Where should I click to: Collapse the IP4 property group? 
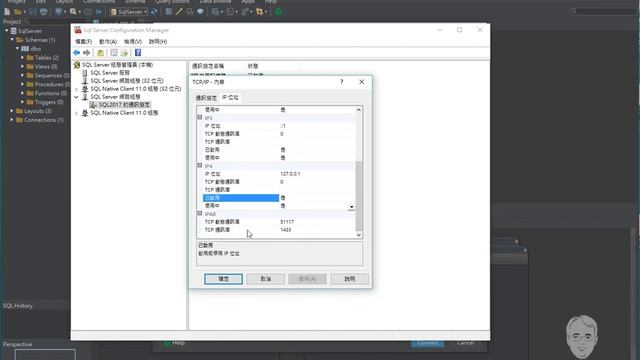200,166
